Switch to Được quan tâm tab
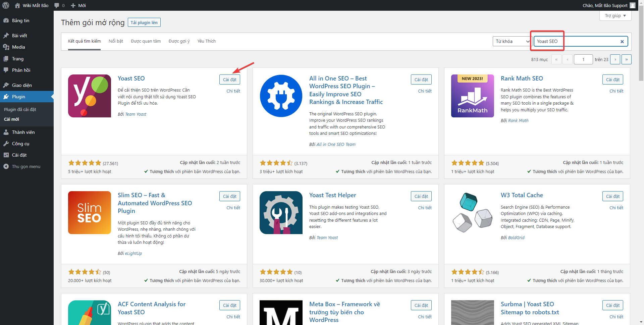The image size is (644, 325). pyautogui.click(x=146, y=41)
